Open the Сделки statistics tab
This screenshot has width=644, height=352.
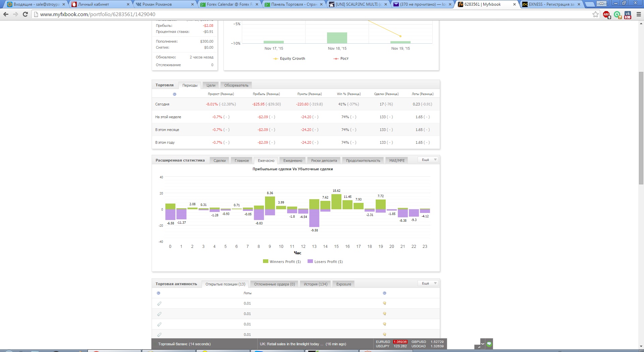pos(220,161)
